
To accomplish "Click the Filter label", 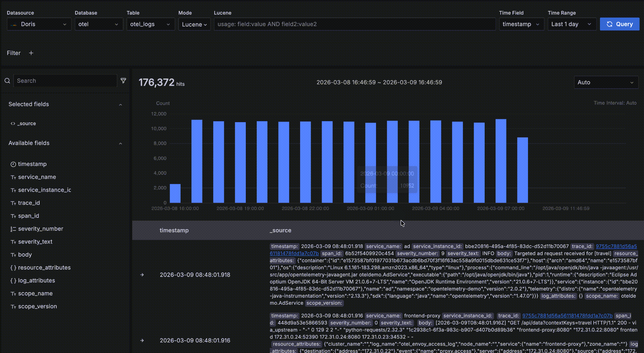I will (x=14, y=53).
